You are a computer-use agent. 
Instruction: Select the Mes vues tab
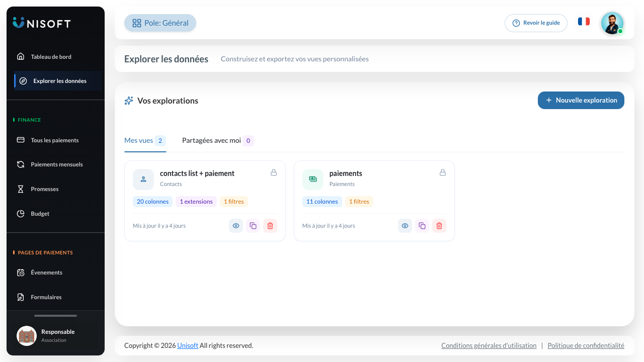click(145, 140)
